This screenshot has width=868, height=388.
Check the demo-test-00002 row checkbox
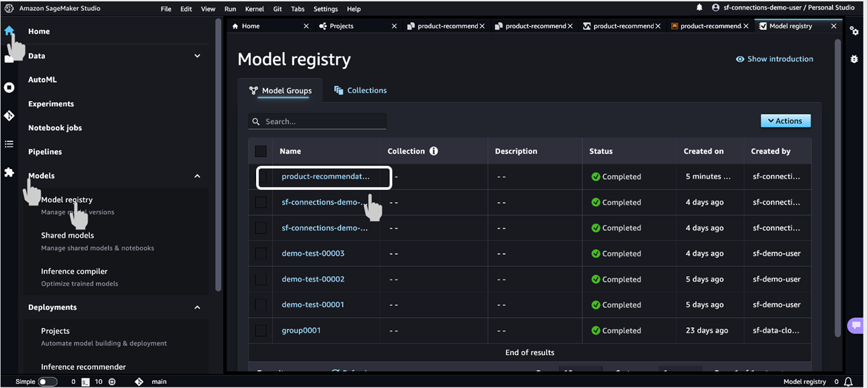261,280
